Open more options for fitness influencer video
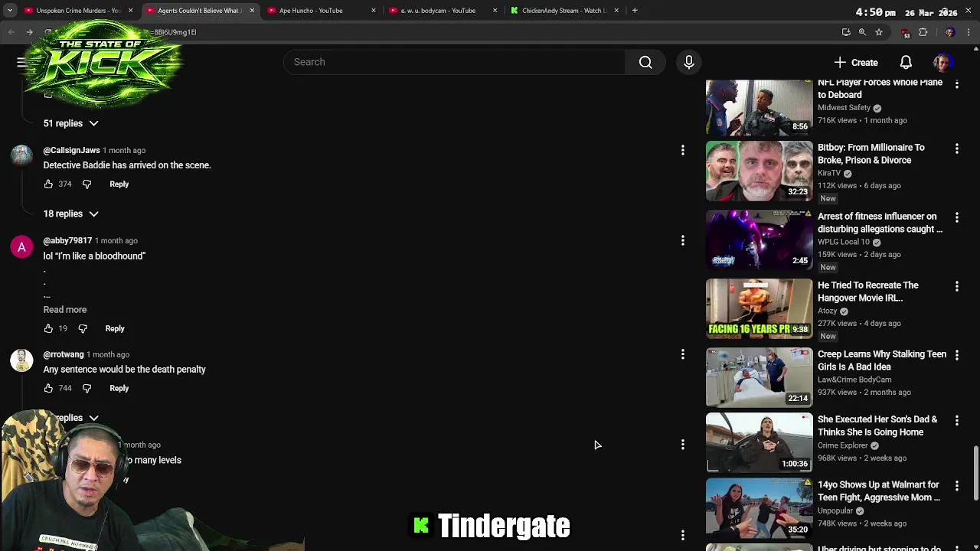This screenshot has width=980, height=551. pos(956,217)
